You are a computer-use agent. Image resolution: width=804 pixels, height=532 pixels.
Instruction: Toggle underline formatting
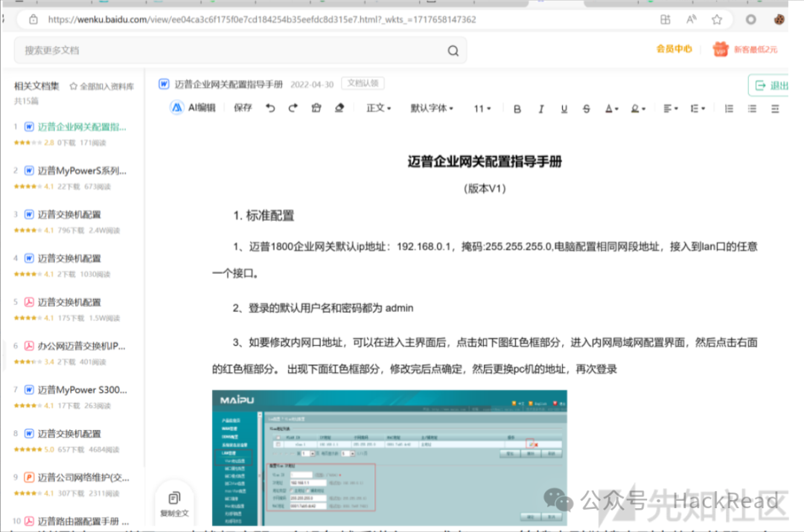[x=564, y=109]
